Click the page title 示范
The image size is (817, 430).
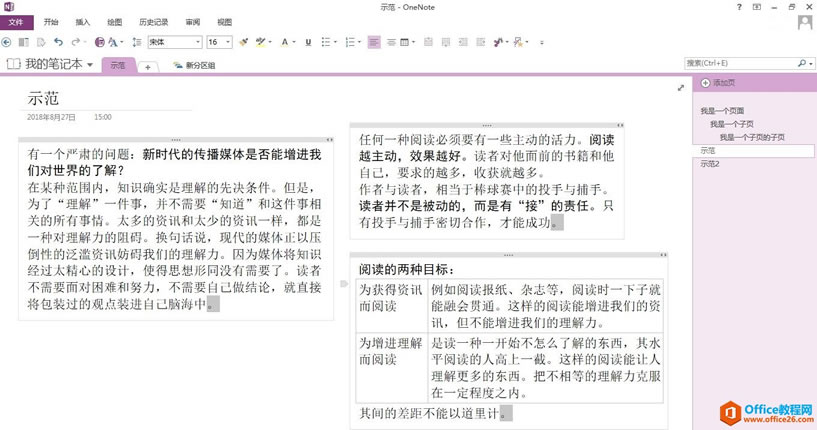(x=43, y=98)
